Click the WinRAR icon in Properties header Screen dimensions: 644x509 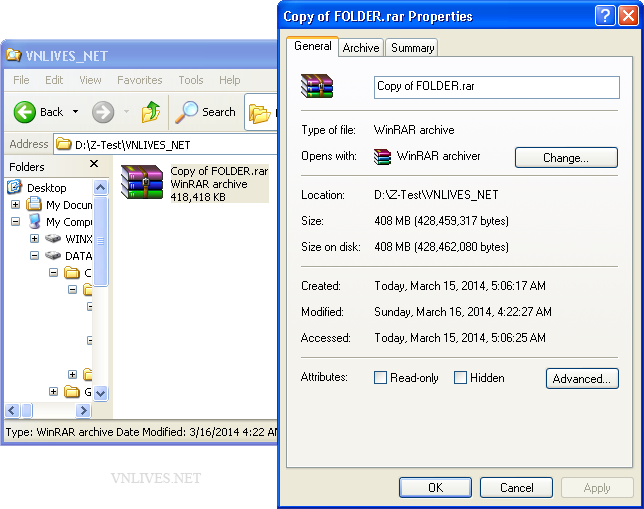(x=317, y=86)
